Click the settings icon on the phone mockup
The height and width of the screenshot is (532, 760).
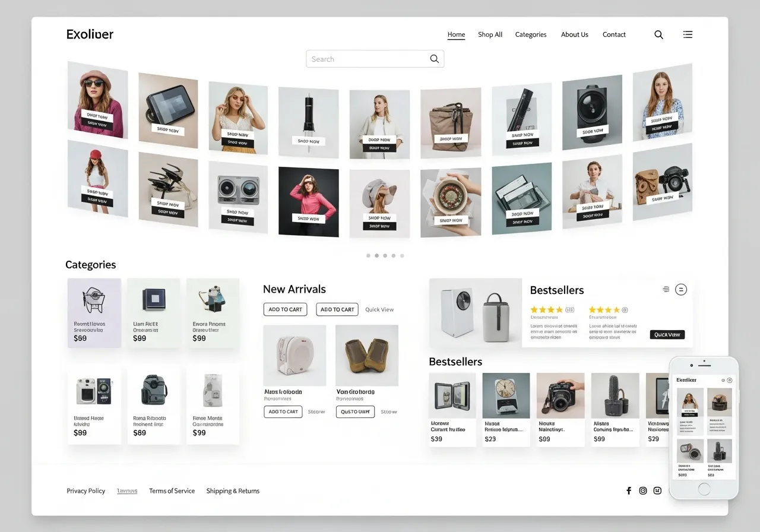729,379
